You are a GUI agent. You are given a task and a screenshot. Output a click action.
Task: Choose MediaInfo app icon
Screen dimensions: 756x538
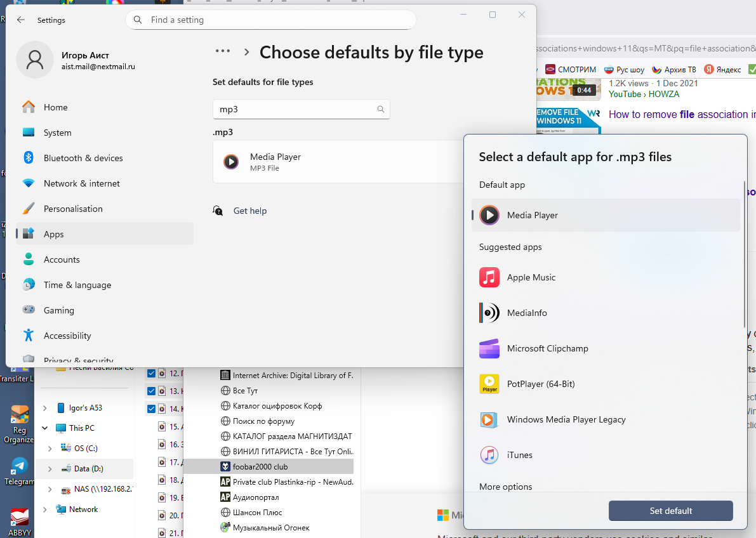pyautogui.click(x=489, y=313)
